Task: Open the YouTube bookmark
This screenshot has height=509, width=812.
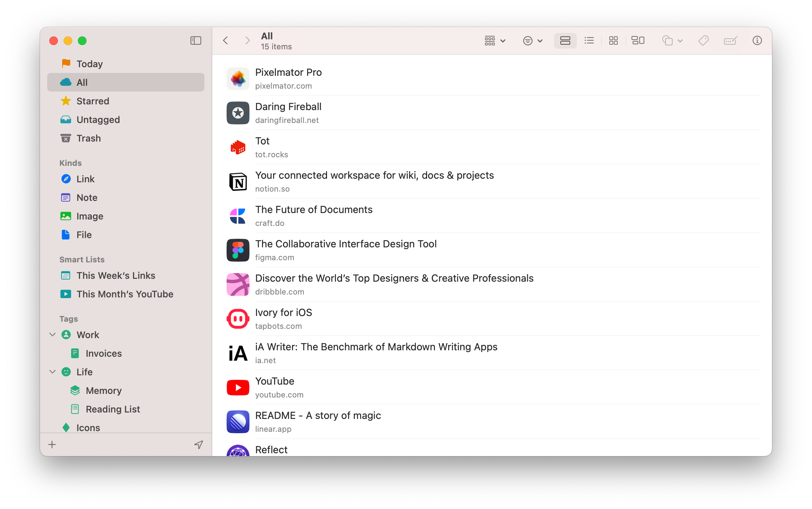Action: pyautogui.click(x=274, y=381)
